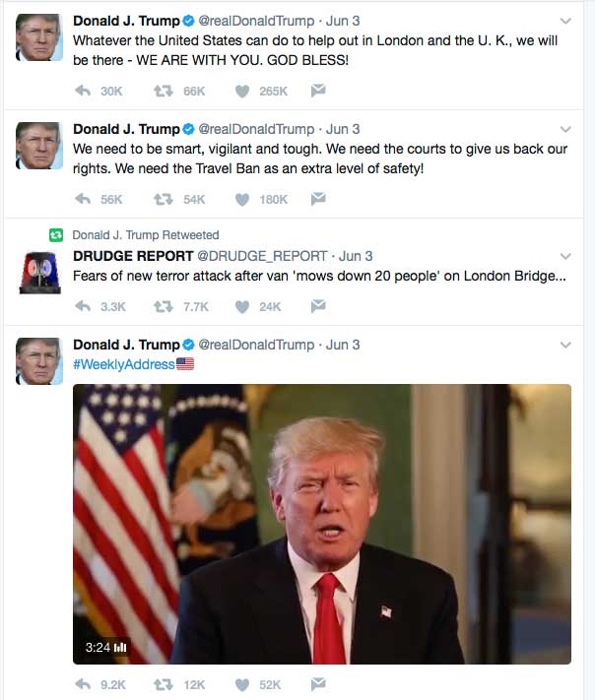The height and width of the screenshot is (700, 595).
Task: Direct message icon on first tweet
Action: [318, 91]
